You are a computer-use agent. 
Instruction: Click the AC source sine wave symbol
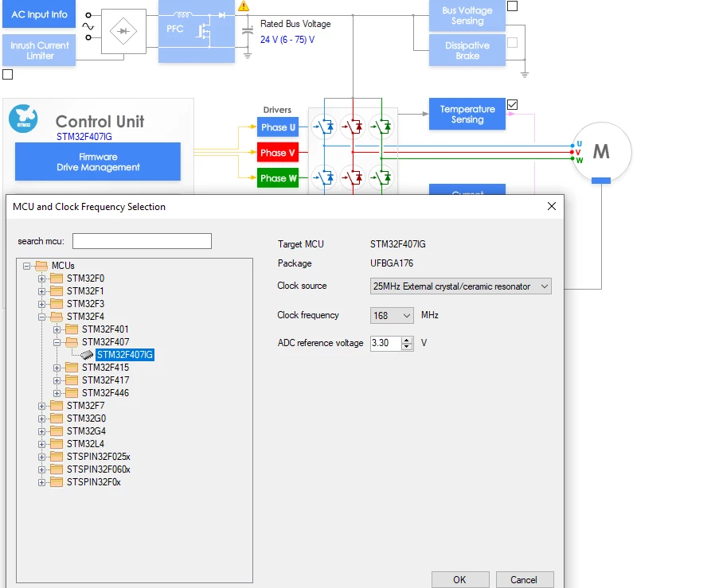point(88,26)
